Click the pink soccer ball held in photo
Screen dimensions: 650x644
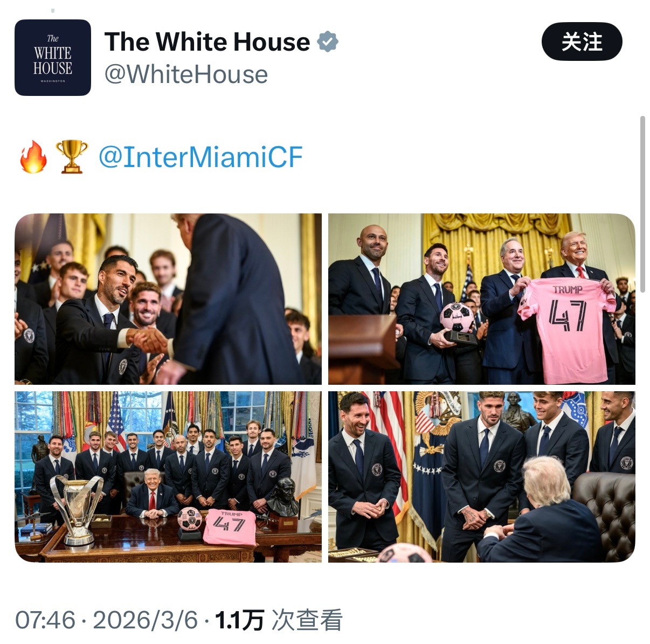[x=457, y=318]
